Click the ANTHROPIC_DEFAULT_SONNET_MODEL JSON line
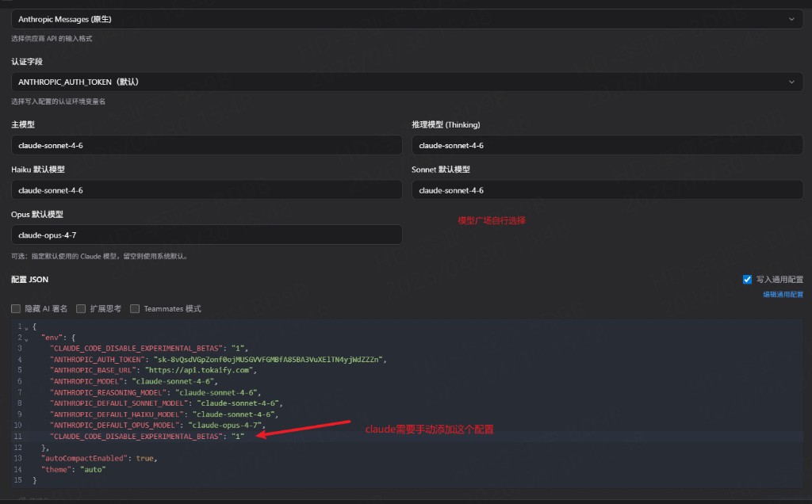Screen dimensions: 812x504 pyautogui.click(x=167, y=403)
